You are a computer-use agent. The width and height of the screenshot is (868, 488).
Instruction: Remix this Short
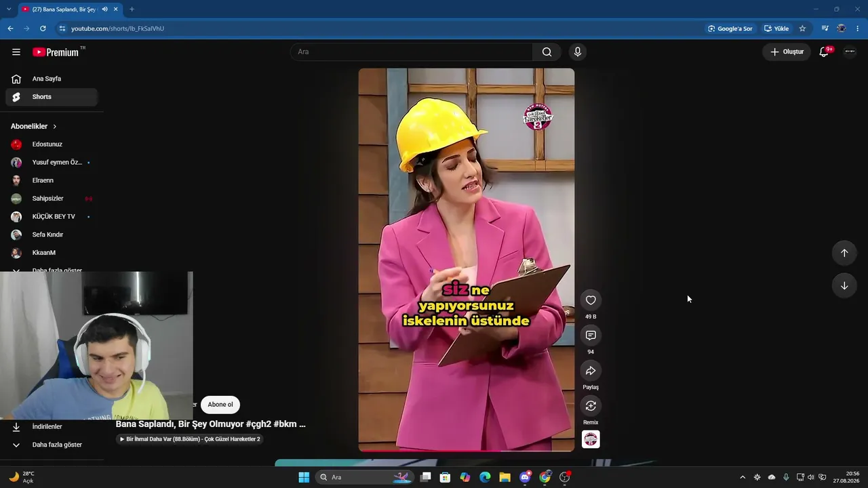point(591,406)
